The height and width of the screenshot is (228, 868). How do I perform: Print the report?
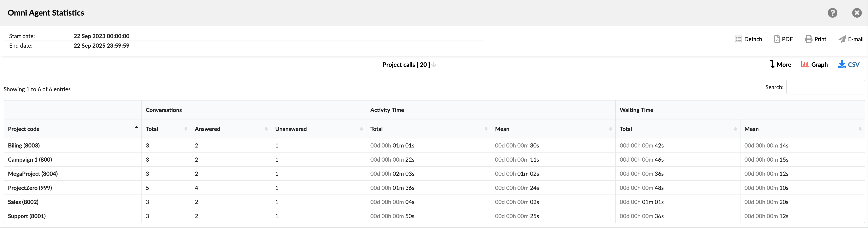(815, 39)
